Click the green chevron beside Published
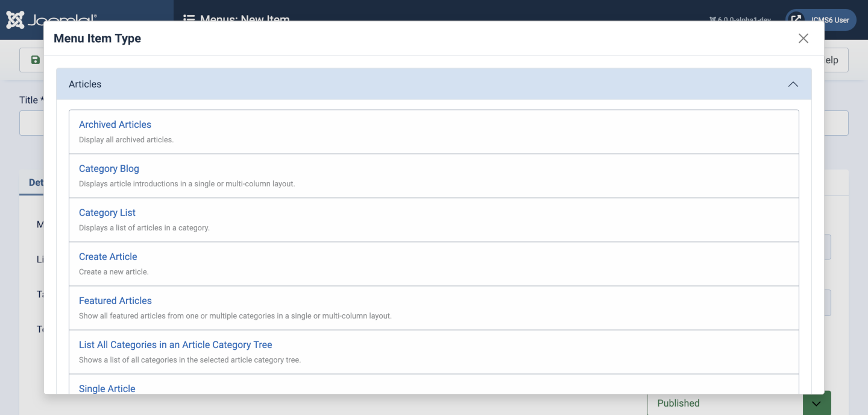This screenshot has height=415, width=868. [816, 403]
